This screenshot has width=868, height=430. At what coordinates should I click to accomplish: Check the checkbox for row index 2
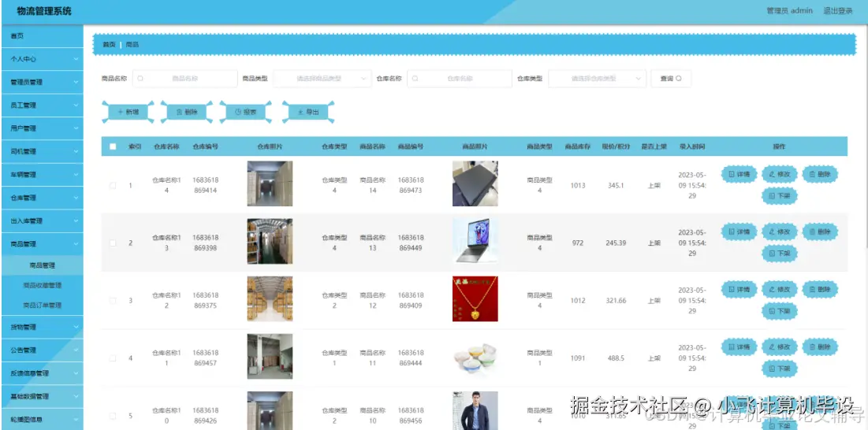pos(113,243)
